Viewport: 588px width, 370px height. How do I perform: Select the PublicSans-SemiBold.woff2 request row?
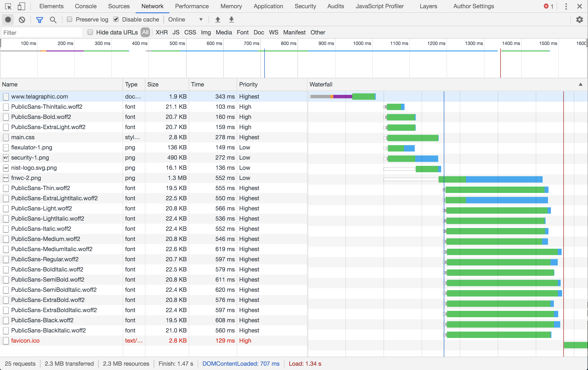(154, 280)
